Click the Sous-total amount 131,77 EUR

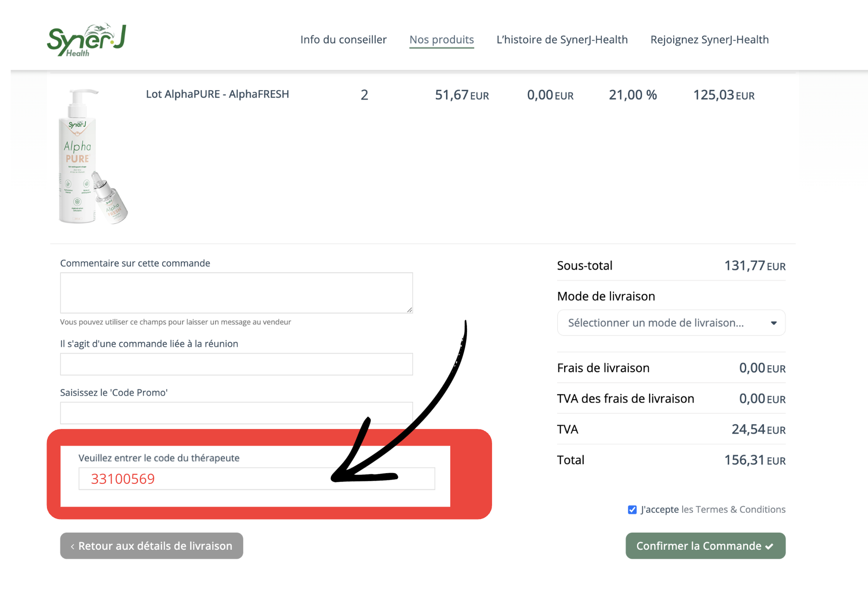tap(755, 266)
